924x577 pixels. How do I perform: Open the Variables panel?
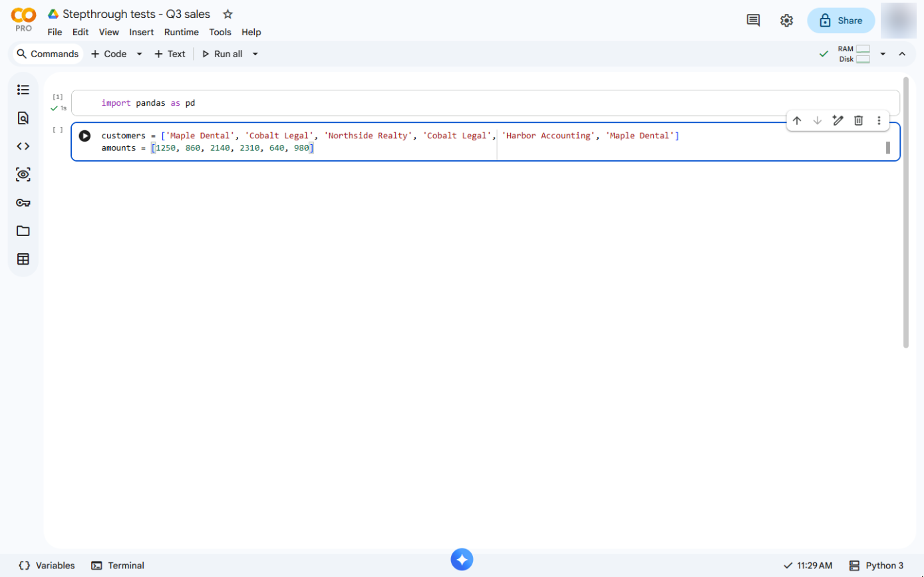pyautogui.click(x=47, y=566)
